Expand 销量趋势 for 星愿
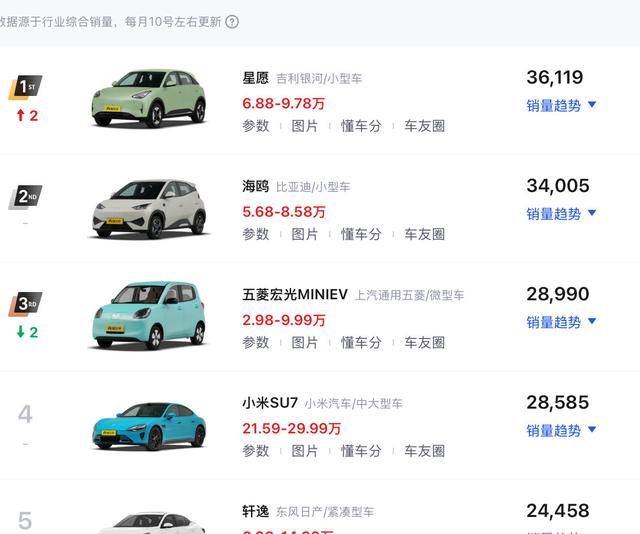This screenshot has height=534, width=640. pyautogui.click(x=561, y=105)
